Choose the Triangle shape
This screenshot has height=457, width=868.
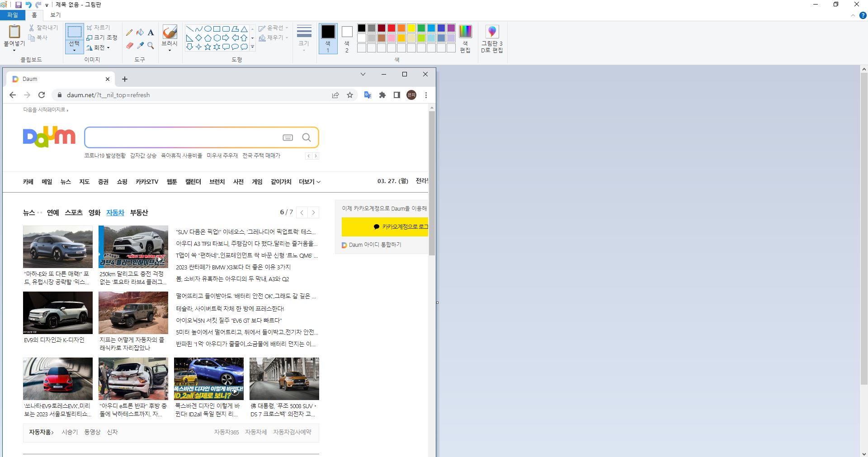[x=244, y=28]
